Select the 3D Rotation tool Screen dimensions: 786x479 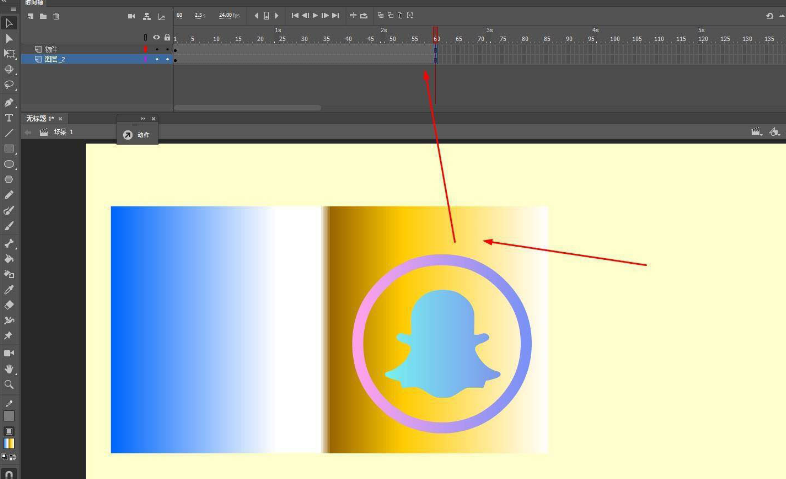tap(9, 69)
